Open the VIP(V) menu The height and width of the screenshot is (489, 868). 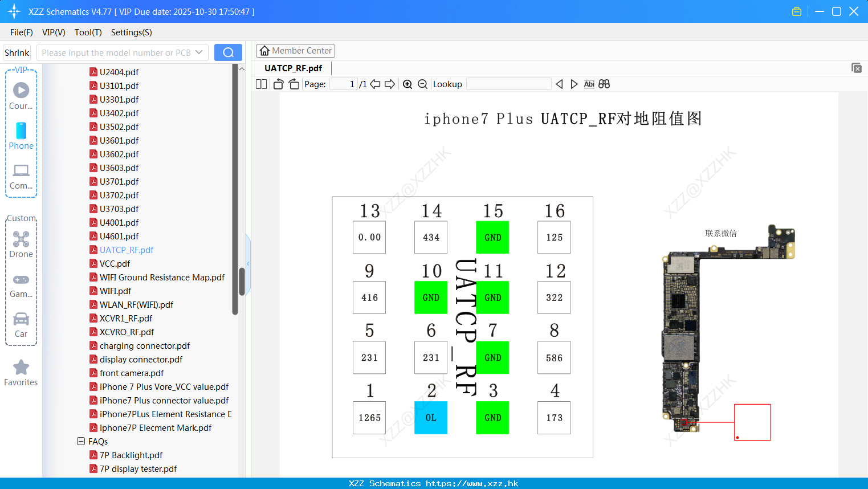click(x=54, y=32)
